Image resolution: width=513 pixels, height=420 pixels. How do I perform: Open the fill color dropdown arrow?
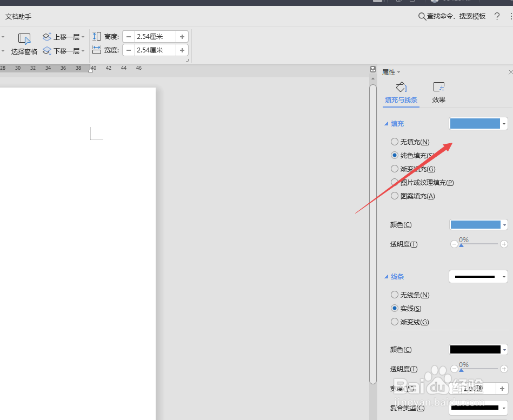503,123
